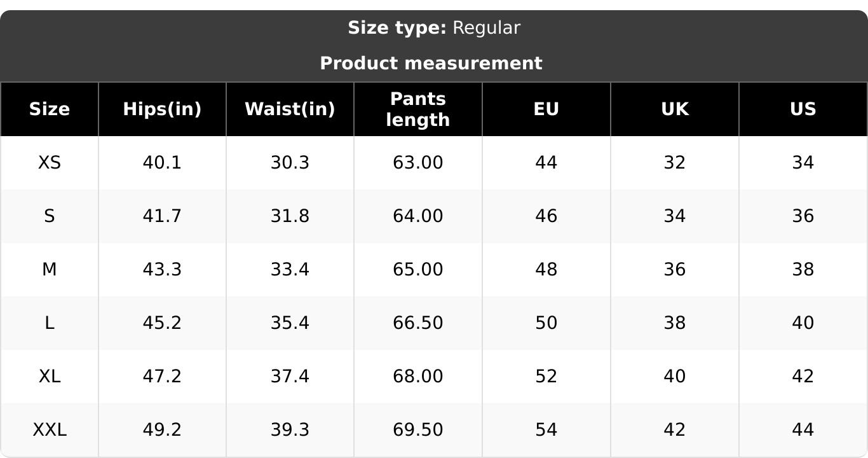Select pants length value 66.50
The width and height of the screenshot is (868, 458).
pyautogui.click(x=418, y=323)
